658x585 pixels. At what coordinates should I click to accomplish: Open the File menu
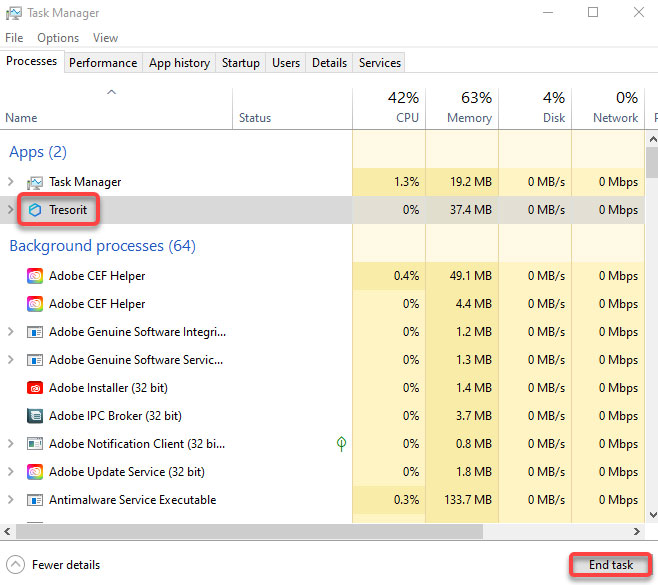[x=14, y=38]
